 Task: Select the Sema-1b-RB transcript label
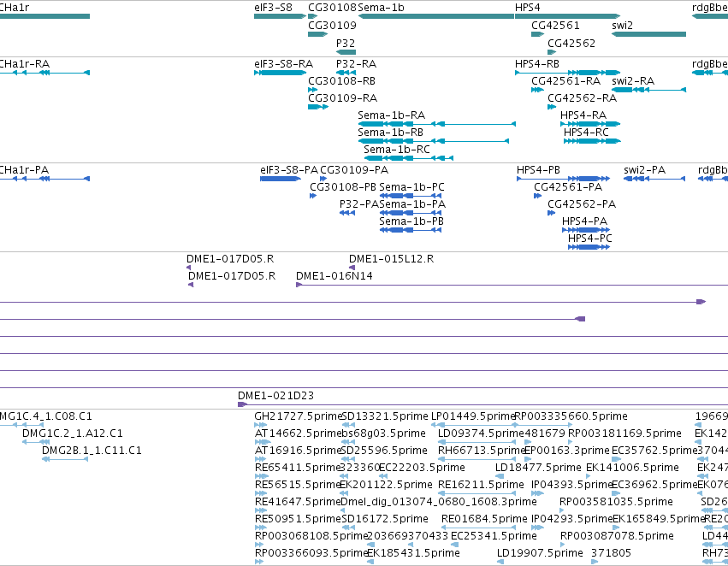point(390,133)
